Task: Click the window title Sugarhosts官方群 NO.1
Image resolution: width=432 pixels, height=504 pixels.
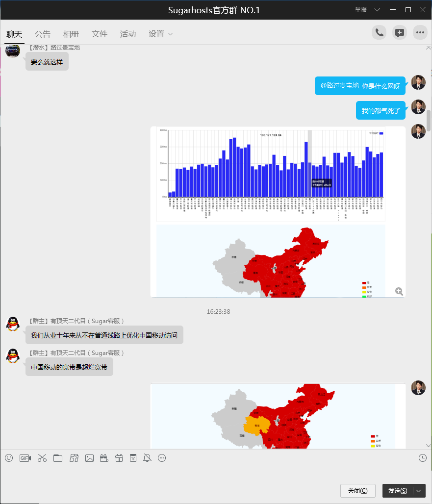Action: [214, 10]
